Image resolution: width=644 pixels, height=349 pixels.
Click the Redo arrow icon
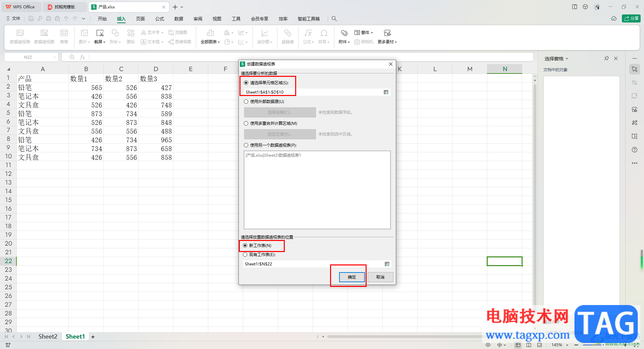point(75,18)
